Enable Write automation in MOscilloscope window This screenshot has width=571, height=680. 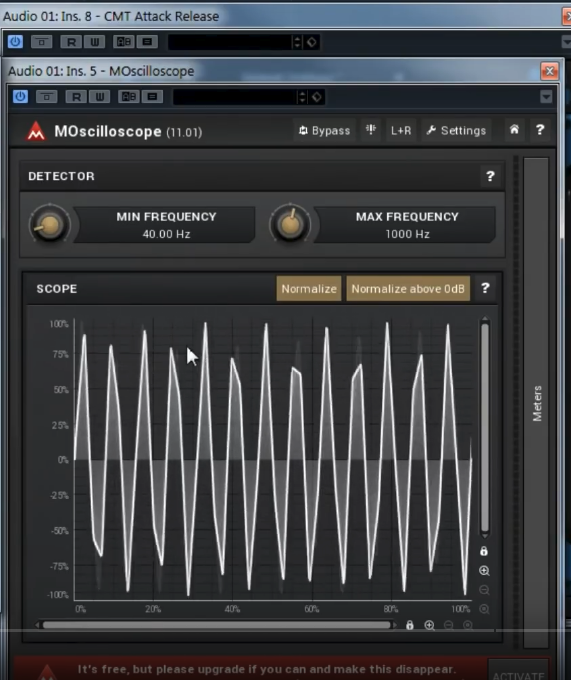tap(99, 96)
